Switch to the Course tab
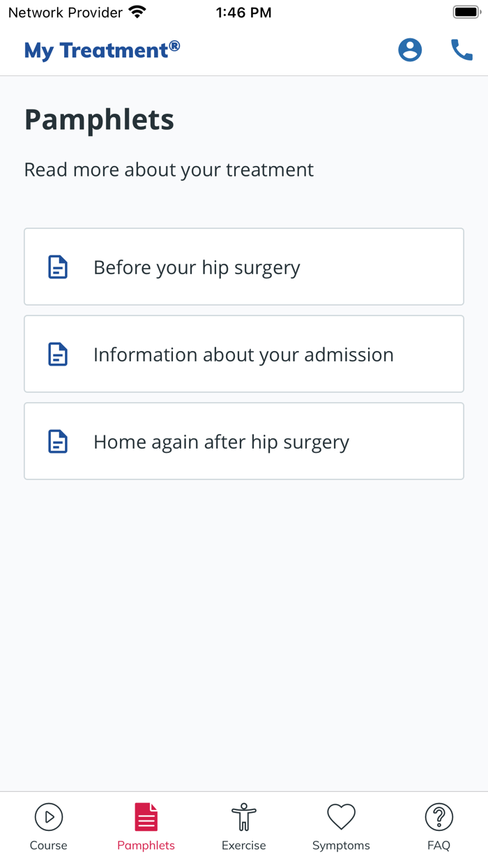 click(x=48, y=825)
